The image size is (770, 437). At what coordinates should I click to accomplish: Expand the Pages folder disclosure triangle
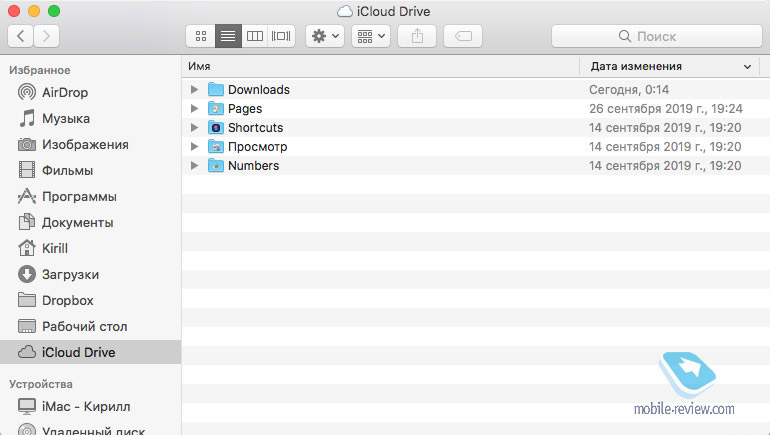(194, 109)
